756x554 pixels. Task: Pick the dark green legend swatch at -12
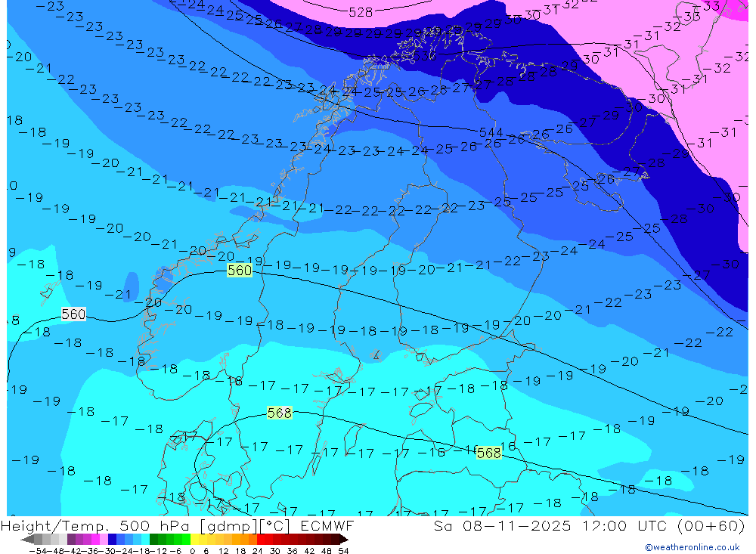[153, 540]
